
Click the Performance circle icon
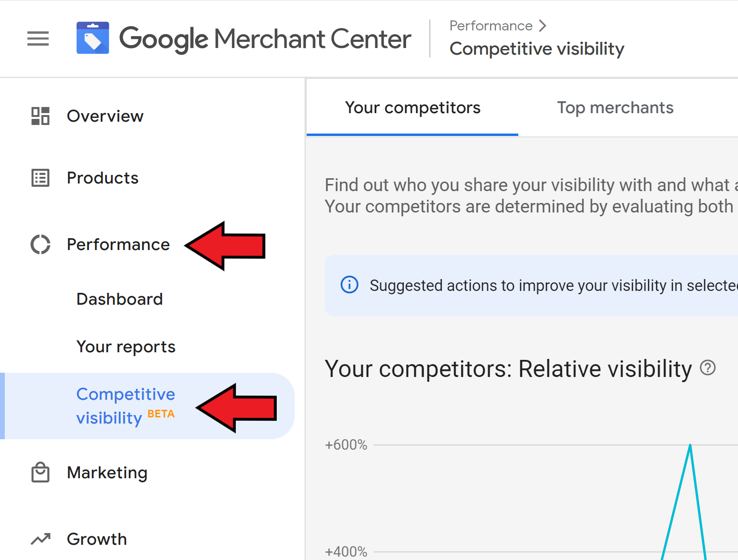(40, 244)
